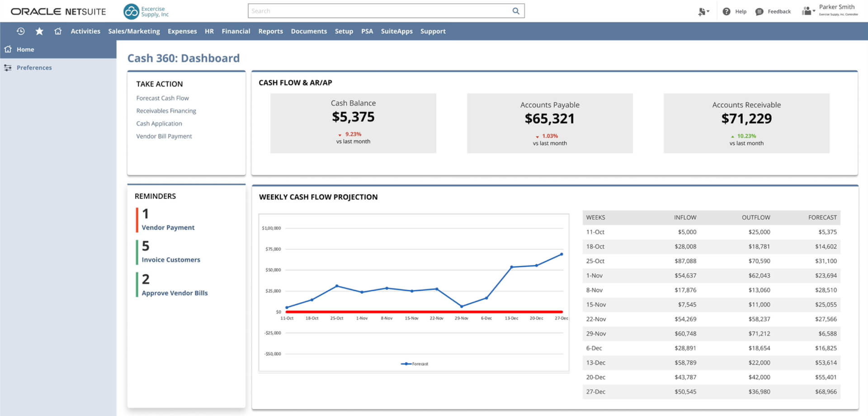Open Help via question mark icon
This screenshot has width=868, height=416.
pyautogui.click(x=727, y=11)
